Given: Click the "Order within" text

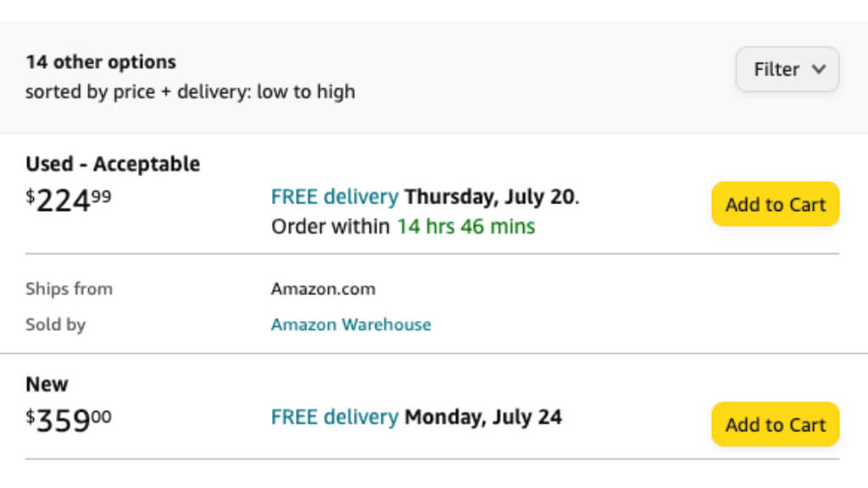Looking at the screenshot, I should 331,226.
